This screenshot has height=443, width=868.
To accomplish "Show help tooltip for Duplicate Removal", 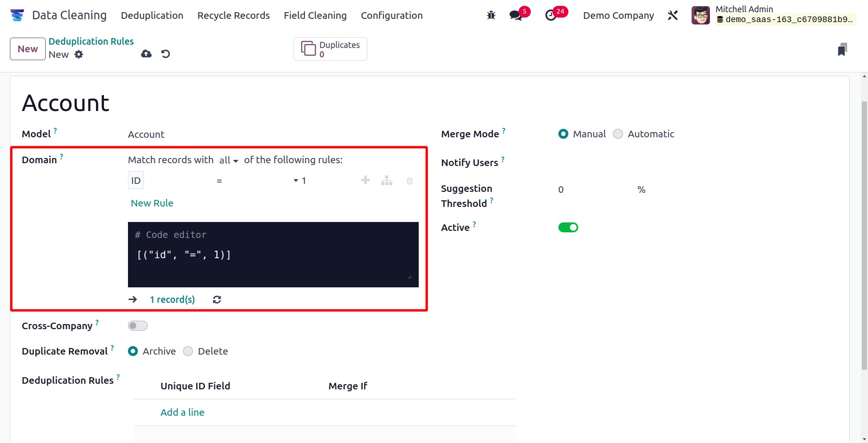I will pyautogui.click(x=112, y=348).
